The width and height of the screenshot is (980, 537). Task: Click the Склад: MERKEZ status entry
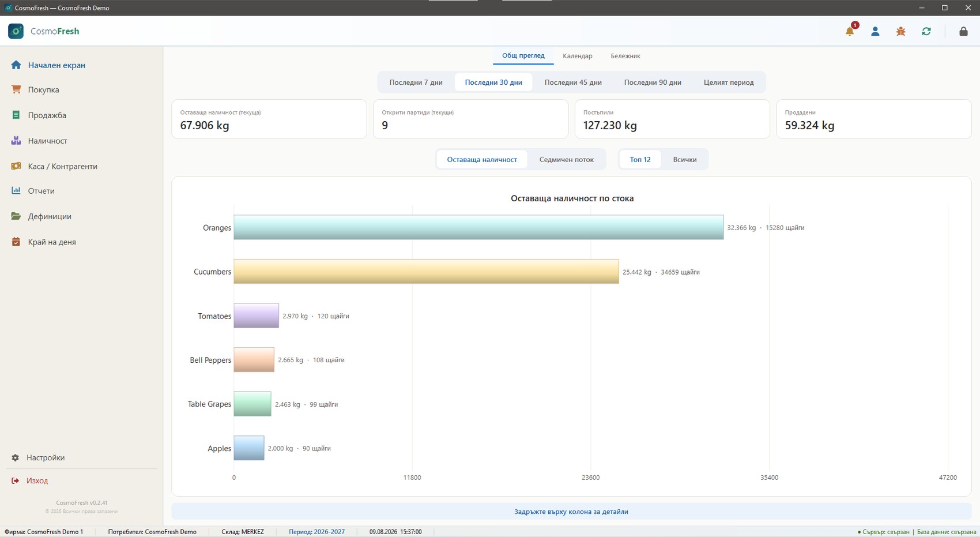click(x=243, y=532)
